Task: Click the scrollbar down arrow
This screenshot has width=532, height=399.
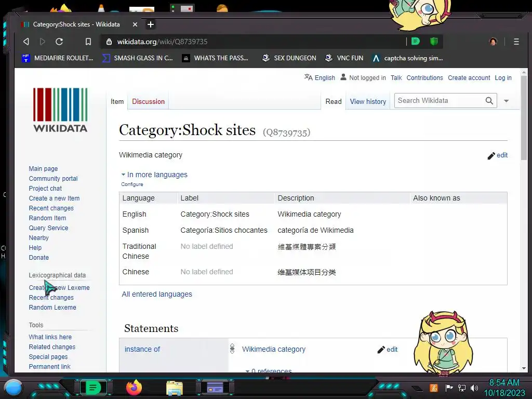Action: click(524, 368)
